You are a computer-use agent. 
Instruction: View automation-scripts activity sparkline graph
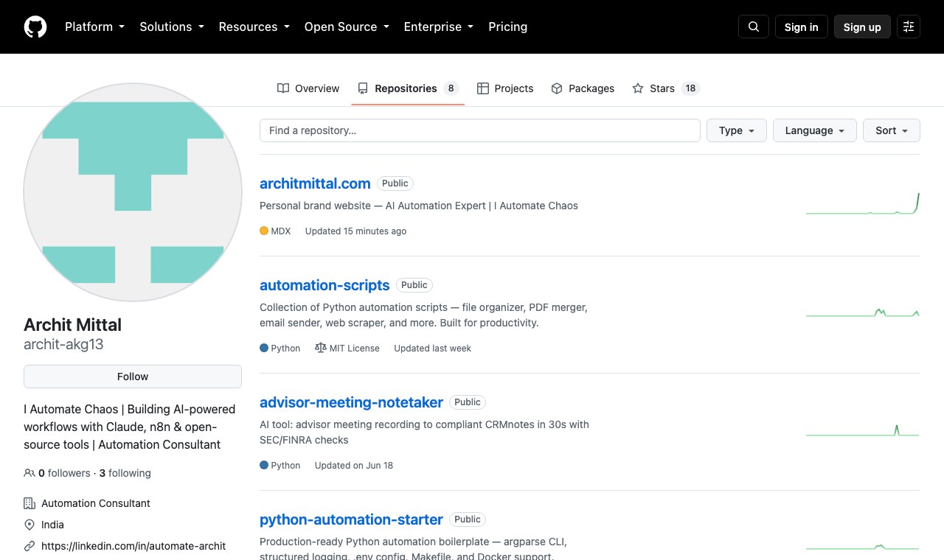click(863, 312)
